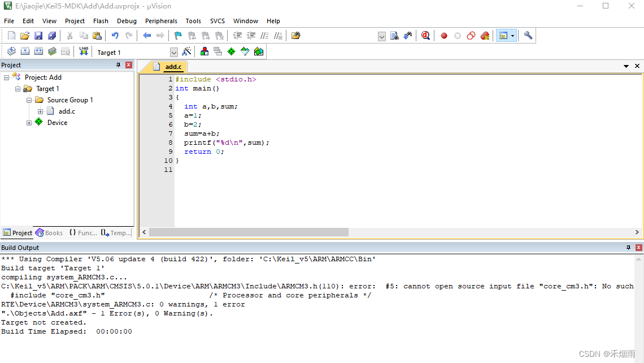This screenshot has width=644, height=363.
Task: Switch to the Books tab
Action: (x=49, y=233)
